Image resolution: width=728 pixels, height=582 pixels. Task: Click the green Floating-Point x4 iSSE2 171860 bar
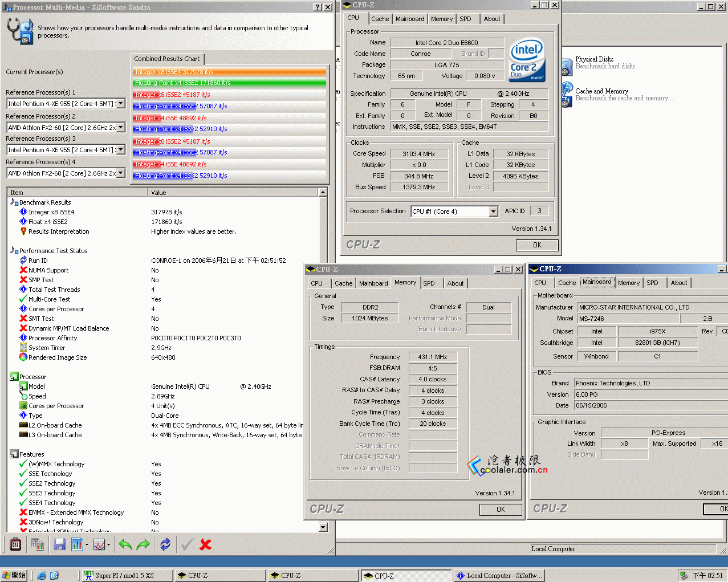230,83
